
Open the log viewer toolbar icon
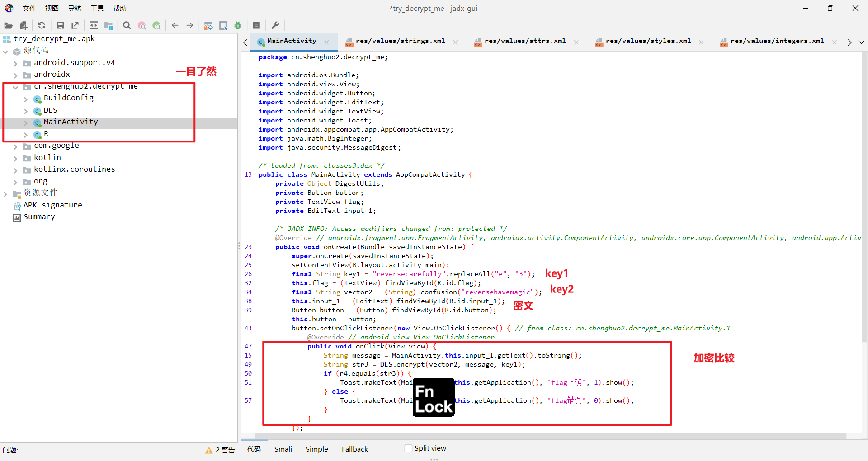click(x=256, y=25)
